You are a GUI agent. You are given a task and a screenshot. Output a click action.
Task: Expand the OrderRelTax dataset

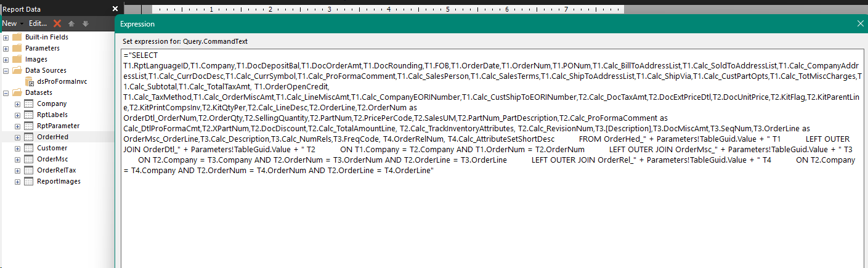(17, 170)
